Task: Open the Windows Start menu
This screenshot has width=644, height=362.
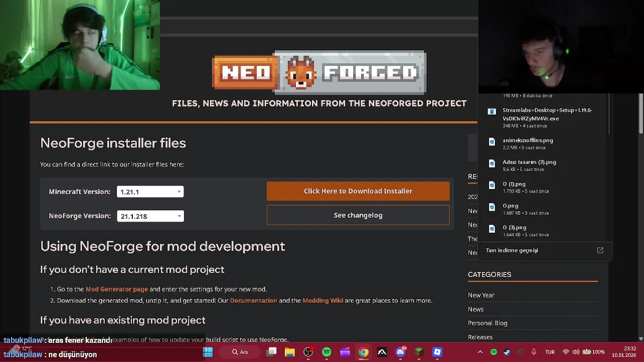Action: click(207, 352)
